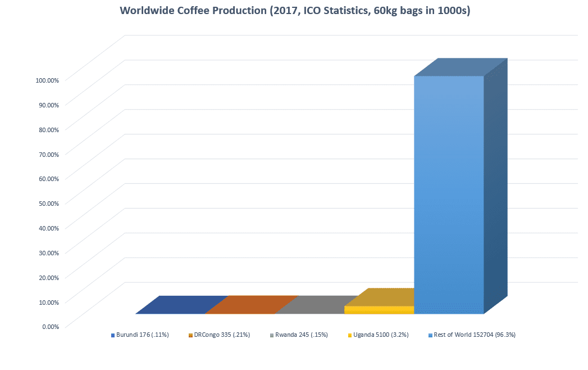Select the Burundi blue legend swatch
The height and width of the screenshot is (370, 588).
pos(113,335)
